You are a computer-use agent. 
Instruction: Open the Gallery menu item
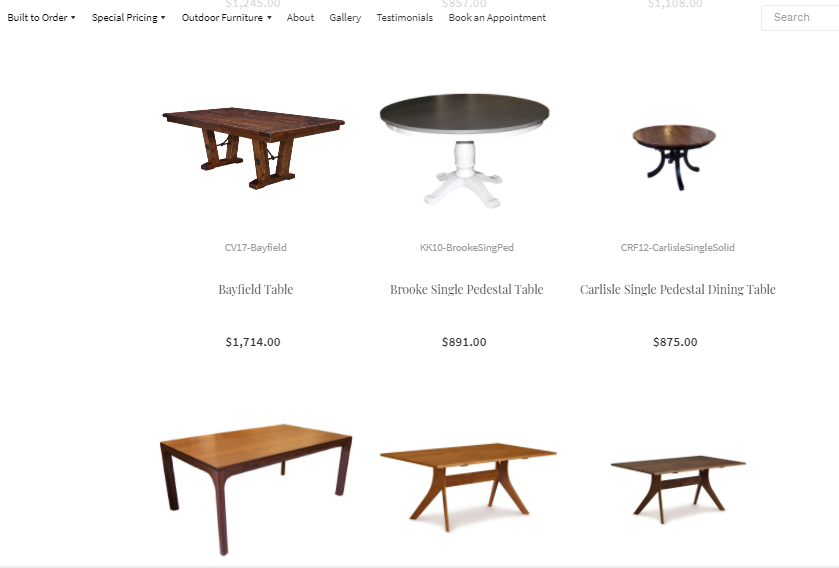345,18
